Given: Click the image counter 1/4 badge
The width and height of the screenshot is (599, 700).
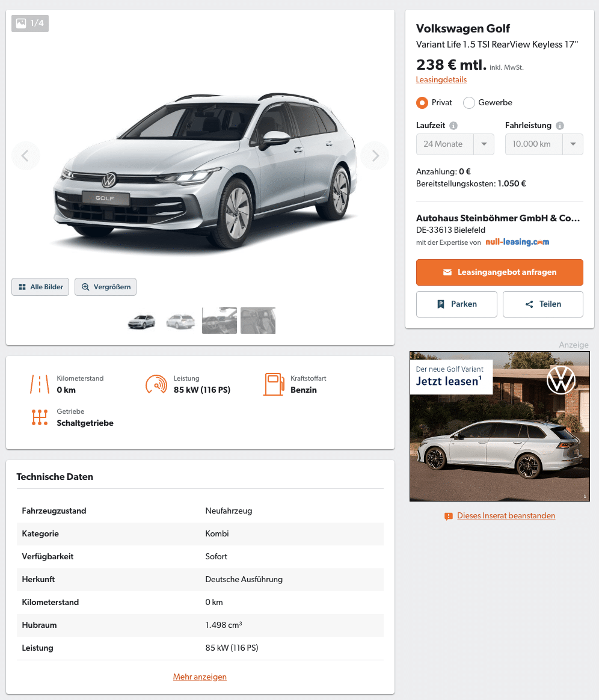Looking at the screenshot, I should click(30, 23).
